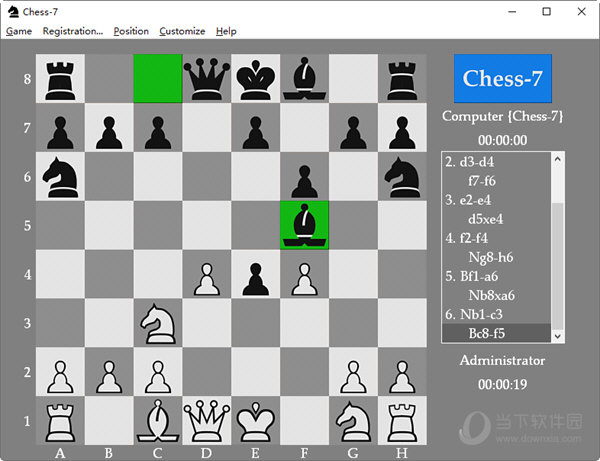Viewport: 600px width, 461px height.
Task: Open the Position menu
Action: point(131,31)
